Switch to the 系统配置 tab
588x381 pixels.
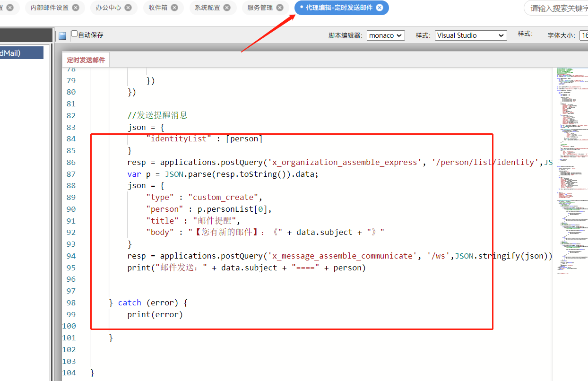pyautogui.click(x=208, y=8)
